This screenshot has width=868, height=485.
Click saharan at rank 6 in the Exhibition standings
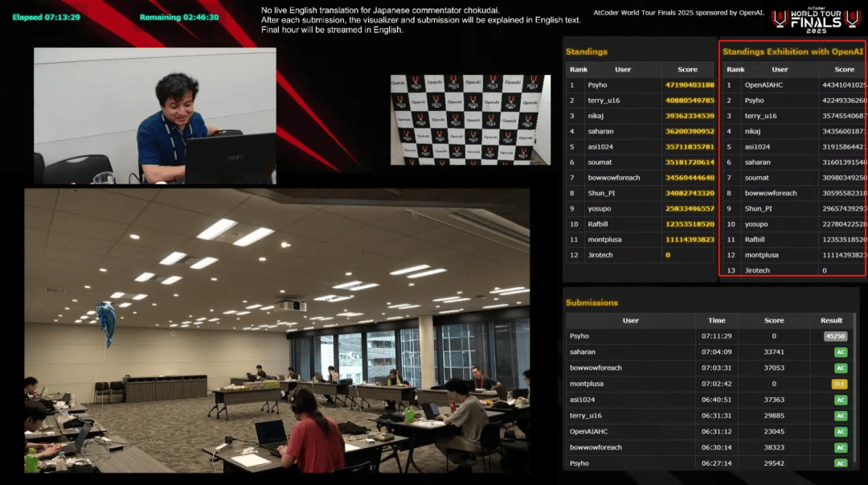point(757,162)
